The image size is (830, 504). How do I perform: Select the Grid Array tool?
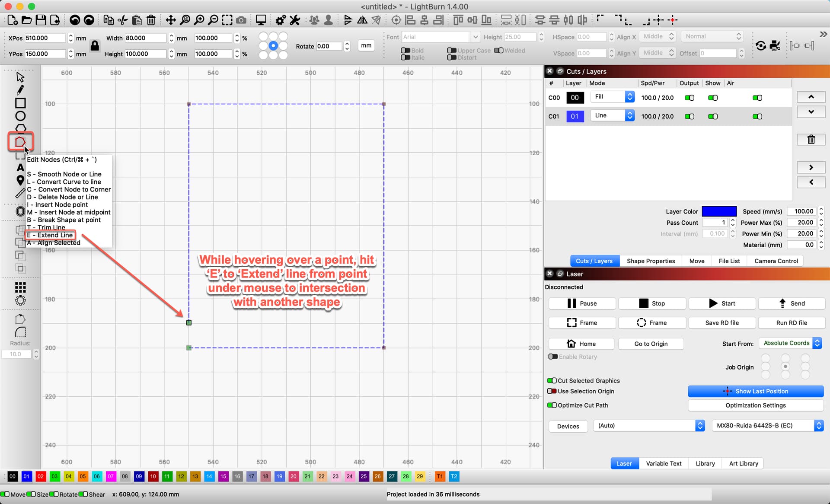(x=20, y=287)
